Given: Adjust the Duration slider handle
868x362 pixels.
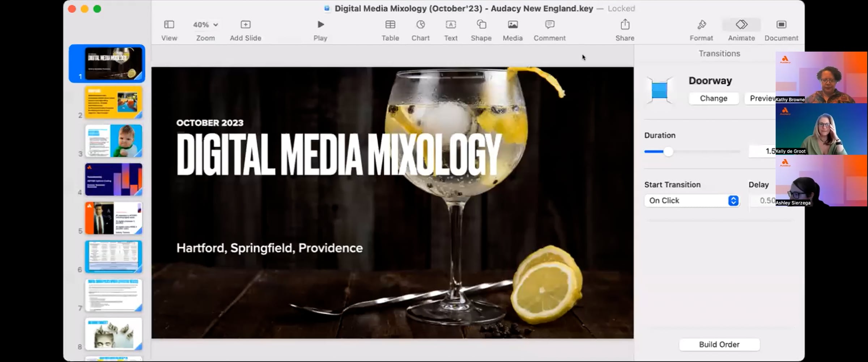Looking at the screenshot, I should tap(668, 152).
